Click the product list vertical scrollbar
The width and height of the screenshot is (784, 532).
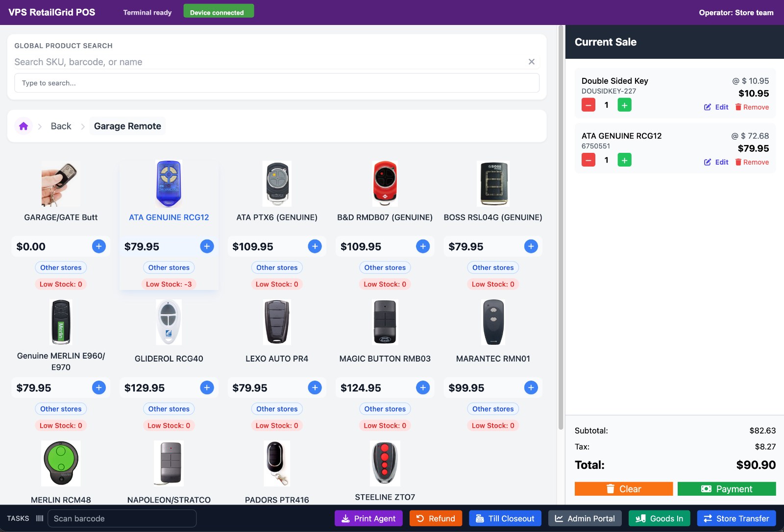coord(561,227)
